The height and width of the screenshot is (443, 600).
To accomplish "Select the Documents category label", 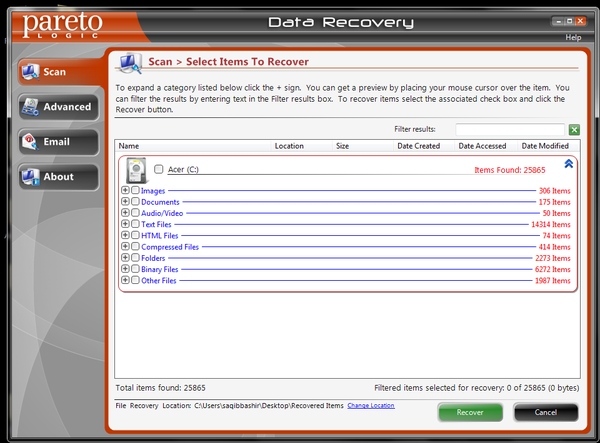I will (x=160, y=202).
